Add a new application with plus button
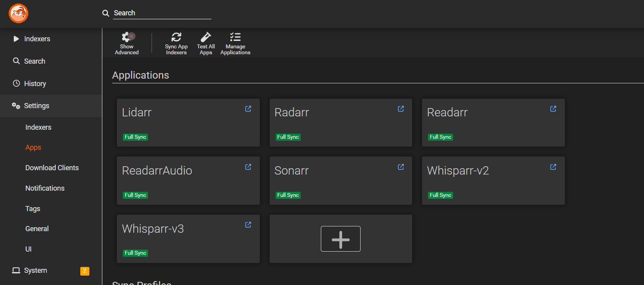644x285 pixels. [341, 239]
